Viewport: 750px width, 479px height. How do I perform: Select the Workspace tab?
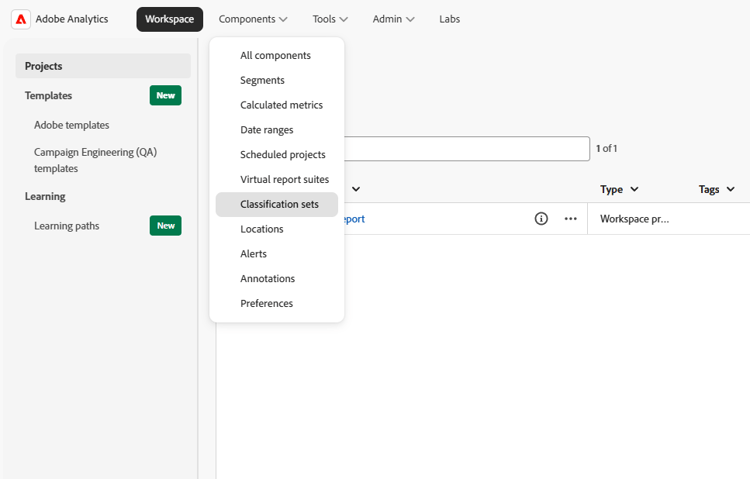[170, 19]
